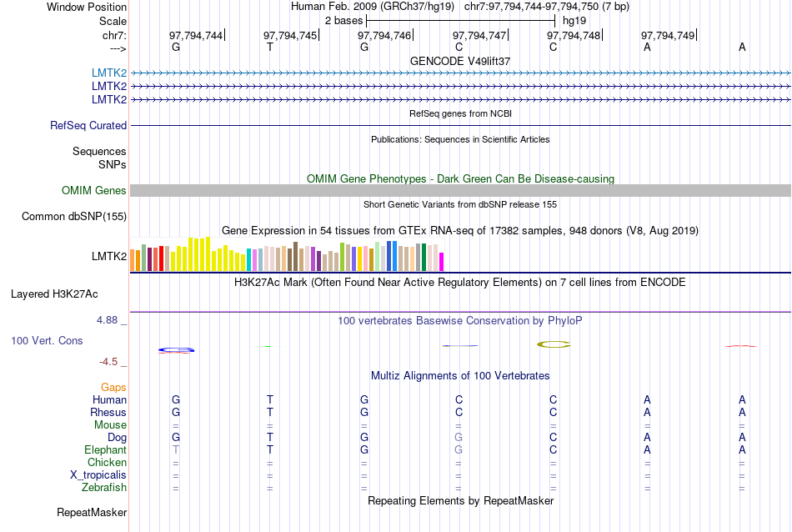
Task: Click the Dog alignment row label
Action: [118, 438]
